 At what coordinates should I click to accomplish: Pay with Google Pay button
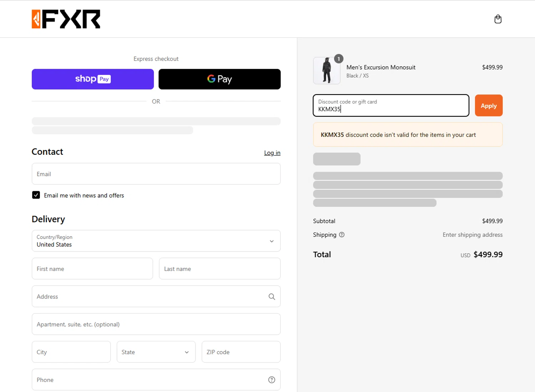tap(220, 79)
